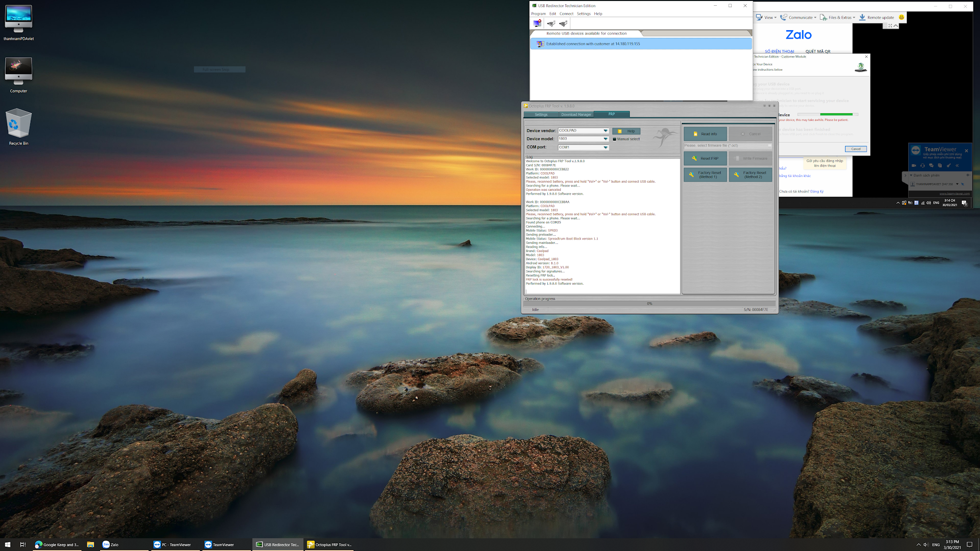Open COM port dropdown
Screen dimensions: 980x551
[605, 147]
